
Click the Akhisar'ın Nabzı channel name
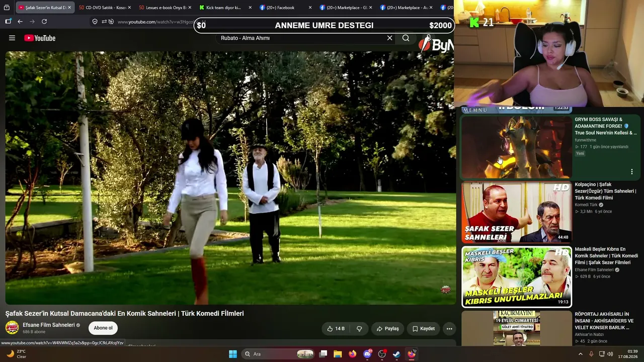coord(589,335)
